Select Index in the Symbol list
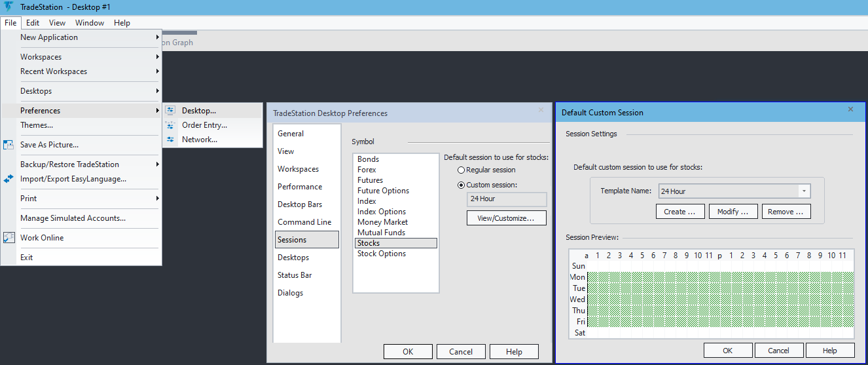Screen dimensions: 868x365 click(395, 201)
